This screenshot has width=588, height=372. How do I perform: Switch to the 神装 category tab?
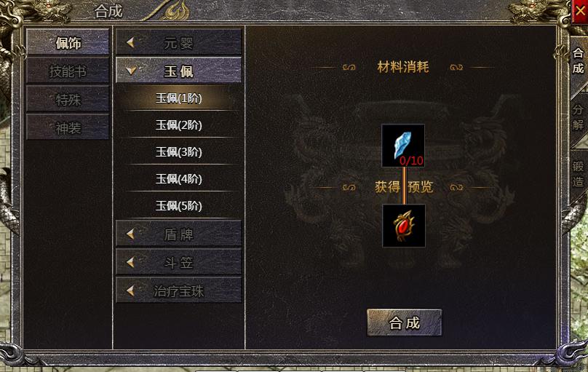click(x=68, y=128)
